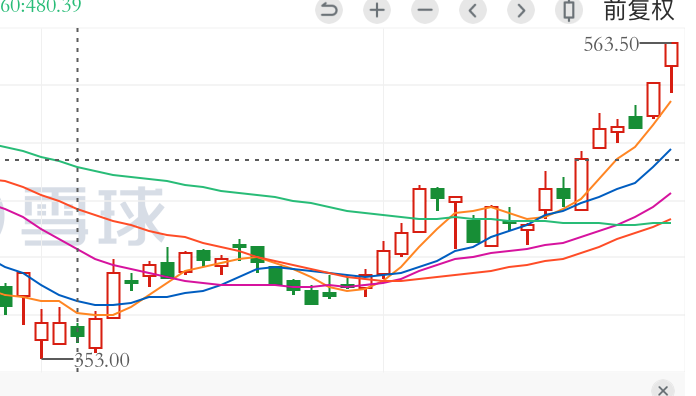The height and width of the screenshot is (396, 696).
Task: Zoom in with the plus icon
Action: click(377, 10)
